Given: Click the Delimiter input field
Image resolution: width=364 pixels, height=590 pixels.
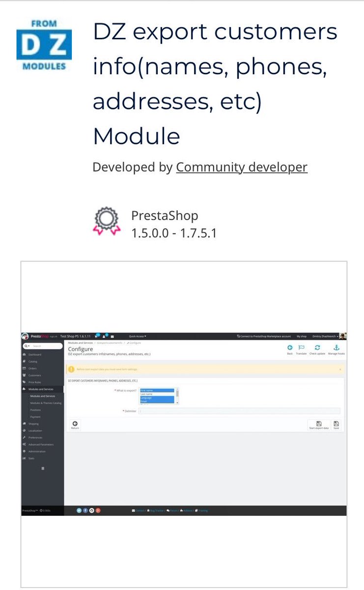Looking at the screenshot, I should [239, 411].
